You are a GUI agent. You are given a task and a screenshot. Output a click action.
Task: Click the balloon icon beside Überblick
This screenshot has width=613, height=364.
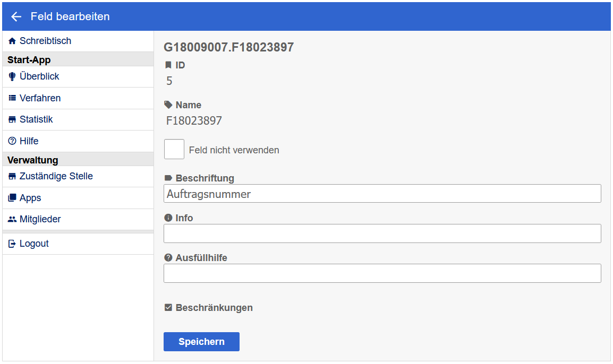pyautogui.click(x=12, y=76)
